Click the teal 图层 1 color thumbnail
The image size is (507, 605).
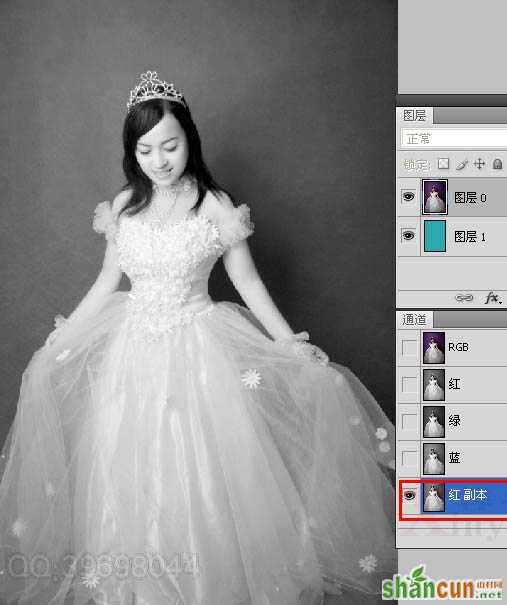coord(435,236)
